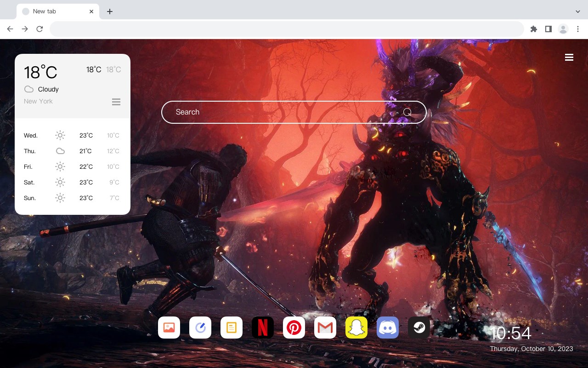Open the Snapchat shortcut
Screen dimensions: 588x368
point(356,328)
